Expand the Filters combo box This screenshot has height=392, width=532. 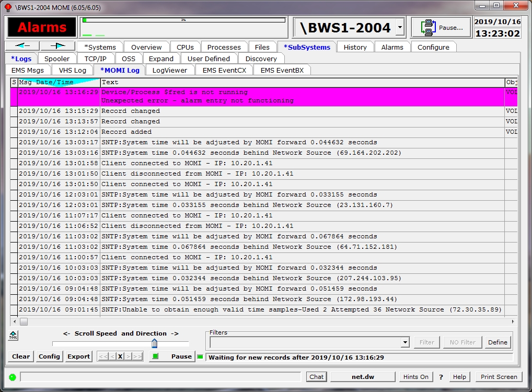pos(404,342)
